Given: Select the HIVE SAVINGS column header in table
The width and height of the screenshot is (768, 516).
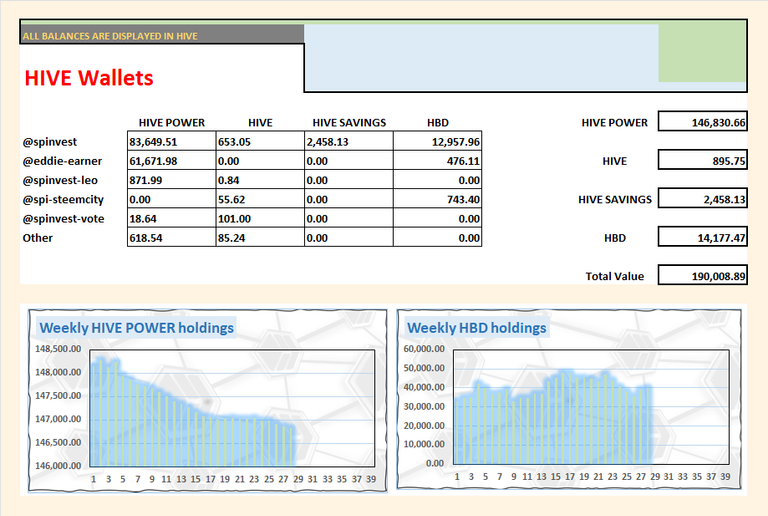Looking at the screenshot, I should (x=349, y=122).
